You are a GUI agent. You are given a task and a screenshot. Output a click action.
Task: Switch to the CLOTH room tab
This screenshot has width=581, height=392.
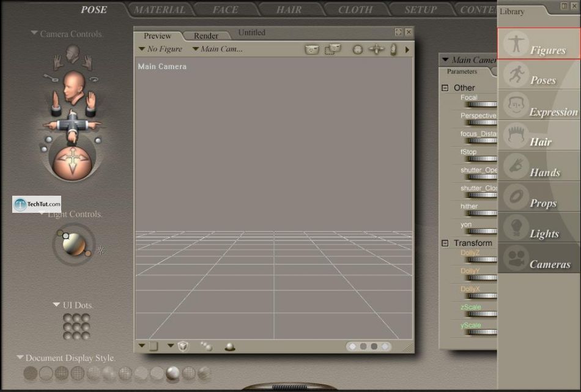pyautogui.click(x=355, y=10)
